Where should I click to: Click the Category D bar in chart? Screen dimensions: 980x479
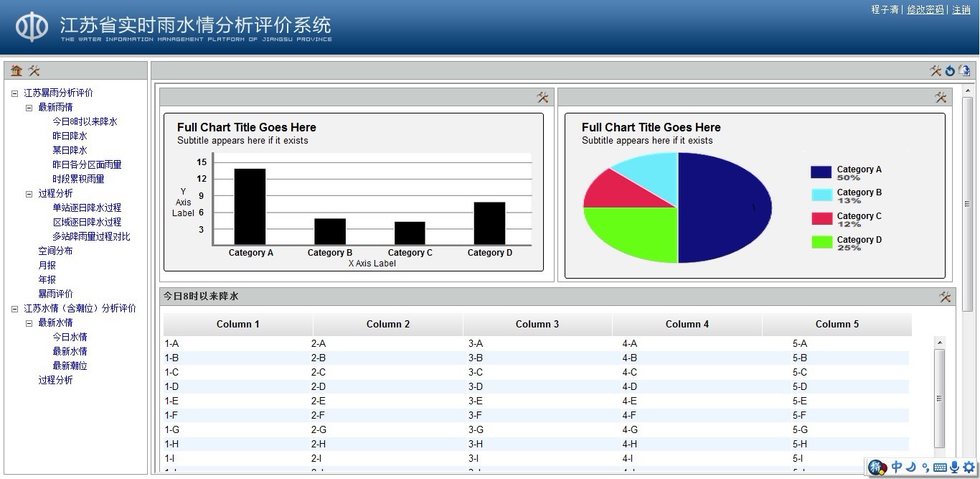pos(489,223)
